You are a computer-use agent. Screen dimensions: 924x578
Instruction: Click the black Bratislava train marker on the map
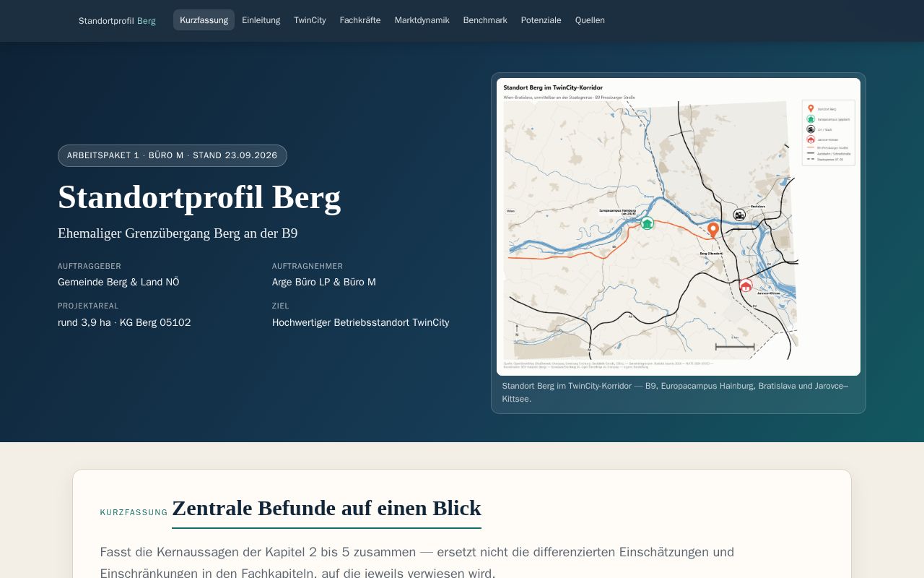pyautogui.click(x=739, y=215)
